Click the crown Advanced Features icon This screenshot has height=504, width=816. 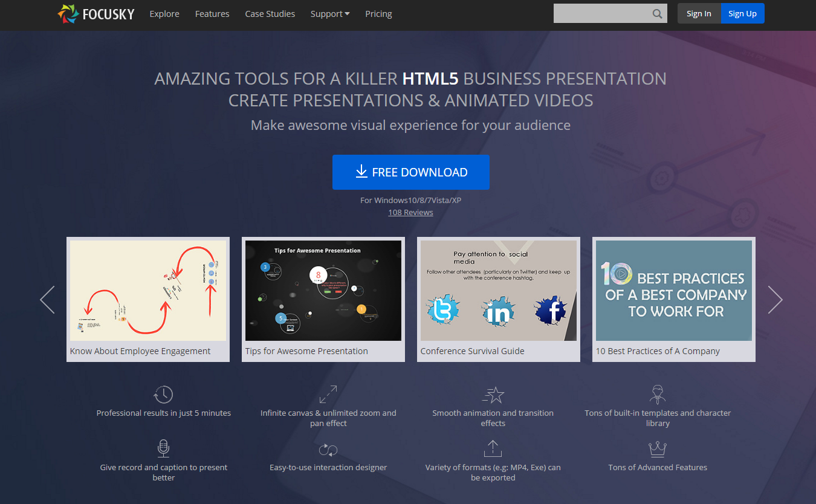[x=658, y=449]
